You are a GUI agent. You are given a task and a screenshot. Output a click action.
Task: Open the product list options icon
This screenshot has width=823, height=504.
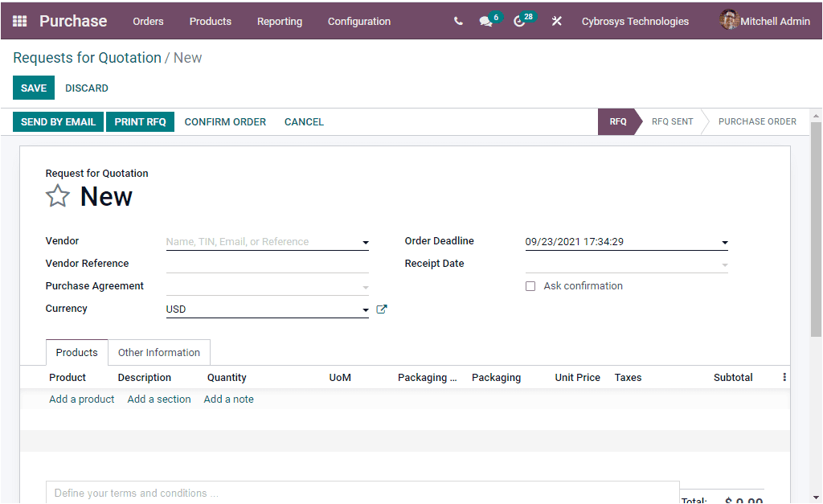pyautogui.click(x=784, y=376)
